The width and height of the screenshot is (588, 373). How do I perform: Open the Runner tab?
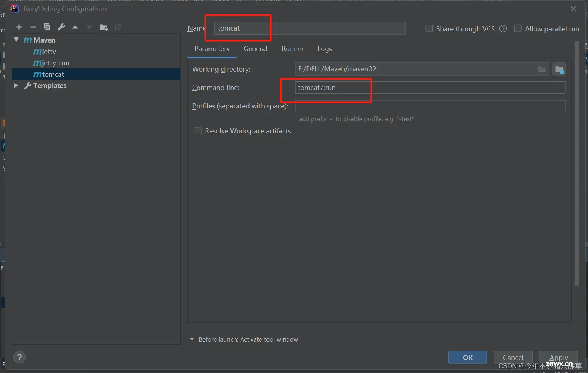click(x=293, y=49)
